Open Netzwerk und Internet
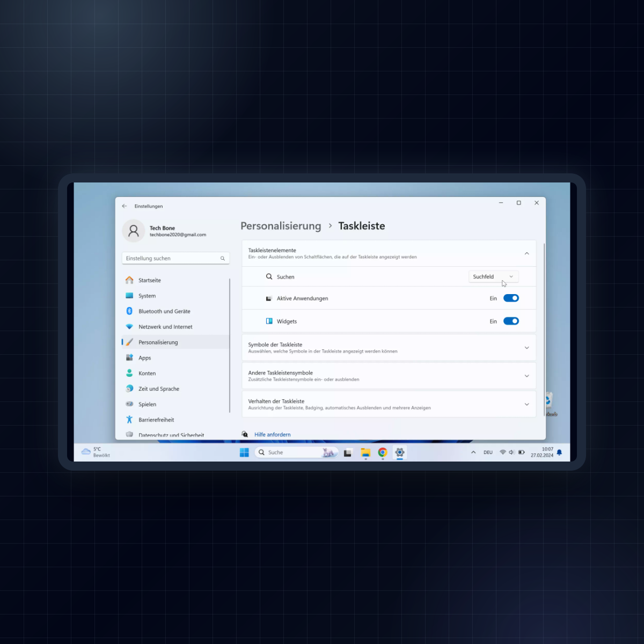Screen dimensions: 644x644 [175, 327]
